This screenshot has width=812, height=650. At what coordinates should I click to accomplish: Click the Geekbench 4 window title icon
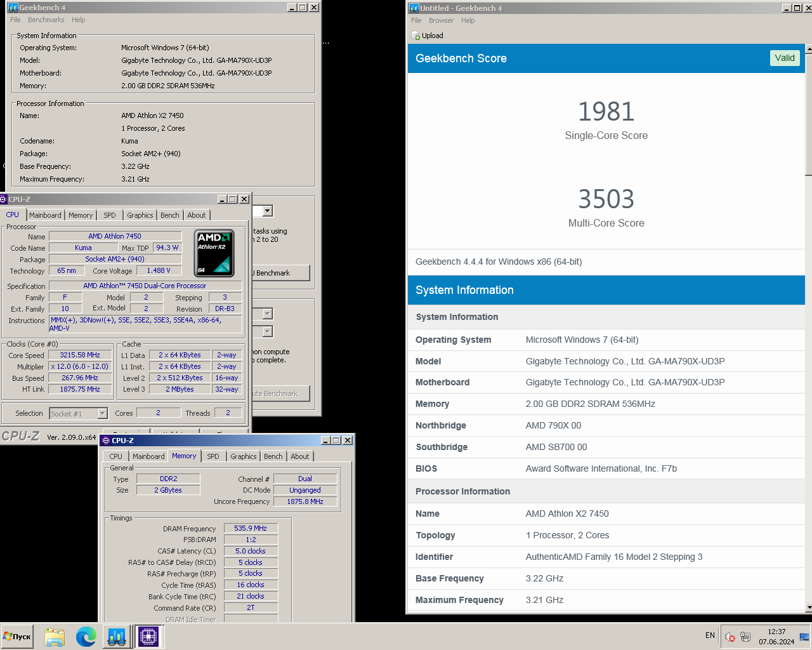13,8
